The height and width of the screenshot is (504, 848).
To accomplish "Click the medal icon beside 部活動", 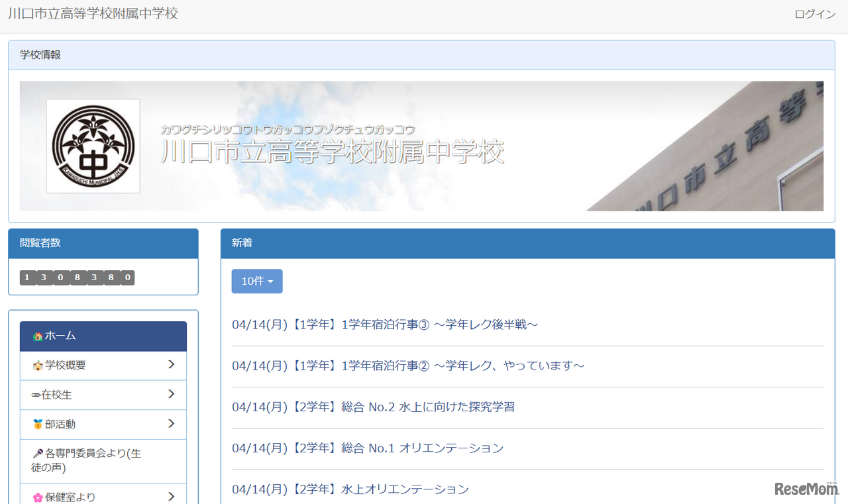I will point(38,425).
